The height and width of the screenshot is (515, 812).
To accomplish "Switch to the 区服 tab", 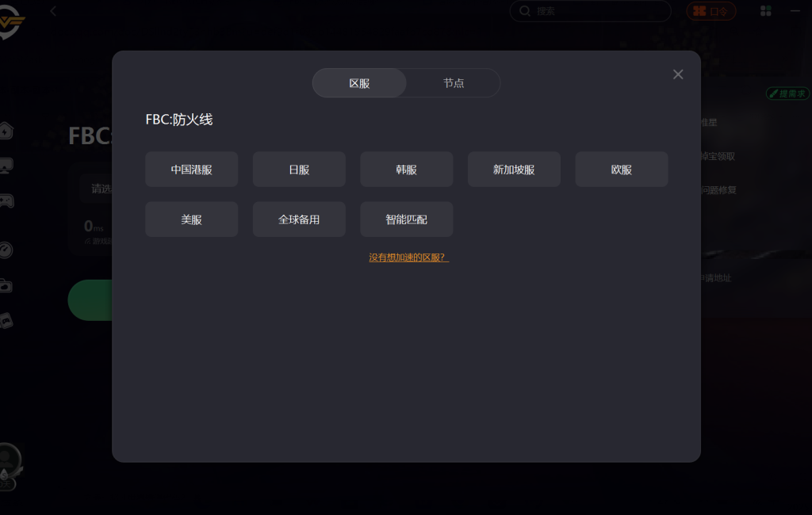I will [359, 83].
